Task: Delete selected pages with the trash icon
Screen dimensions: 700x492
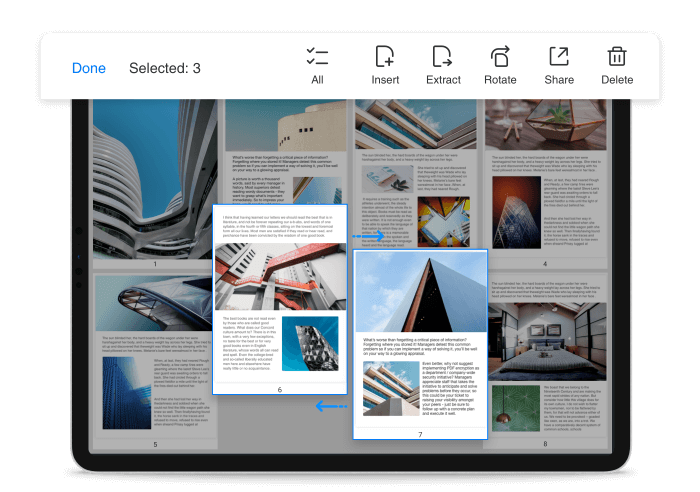Action: [617, 57]
